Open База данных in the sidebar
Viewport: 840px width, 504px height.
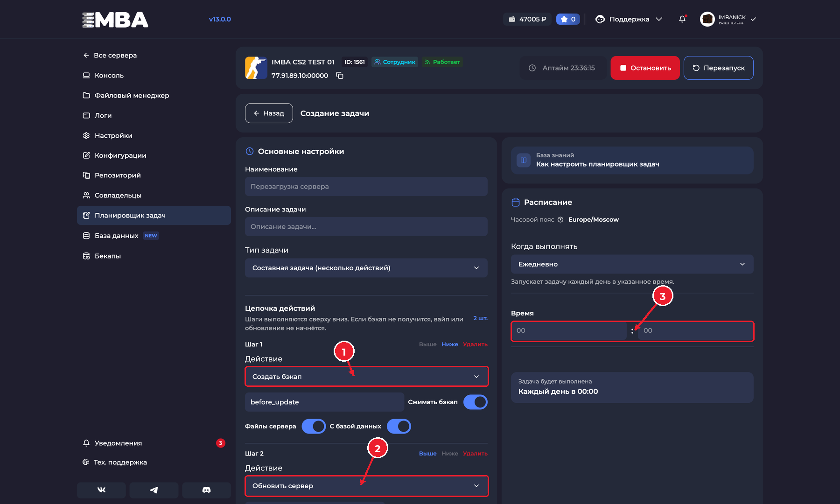pyautogui.click(x=154, y=236)
